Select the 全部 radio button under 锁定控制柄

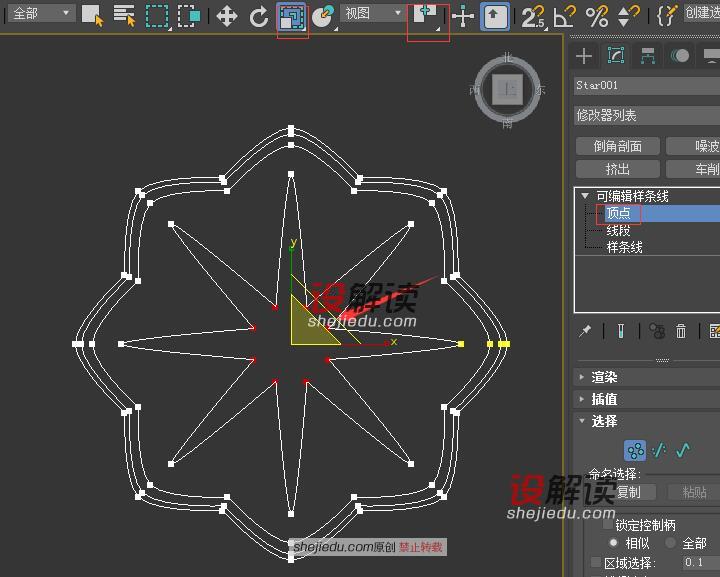(670, 543)
